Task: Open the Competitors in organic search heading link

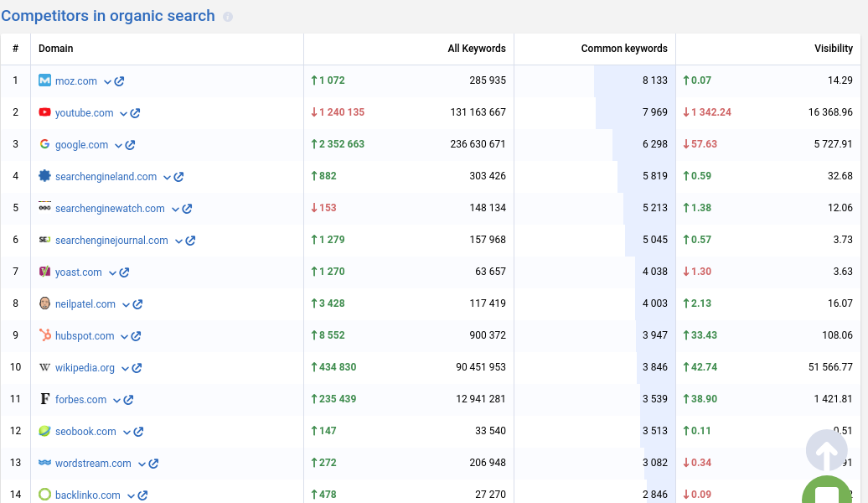Action: (108, 16)
